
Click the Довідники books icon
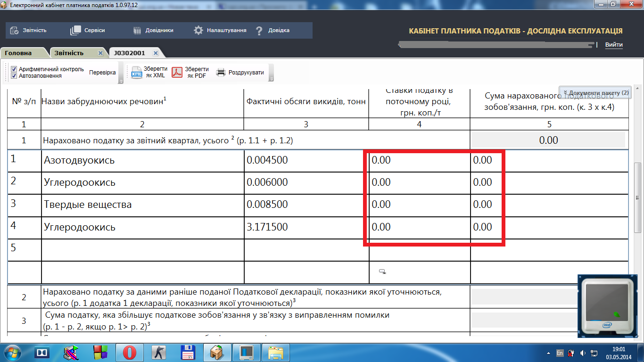pyautogui.click(x=137, y=30)
